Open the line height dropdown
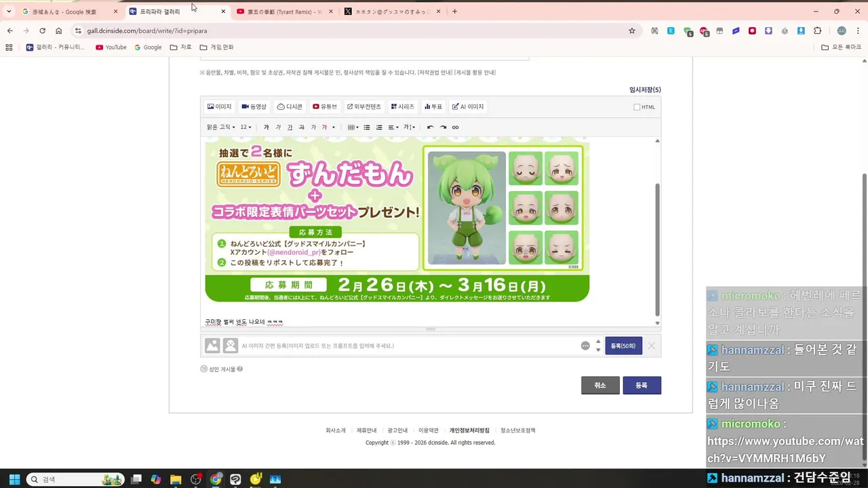The width and height of the screenshot is (868, 488). click(x=410, y=127)
